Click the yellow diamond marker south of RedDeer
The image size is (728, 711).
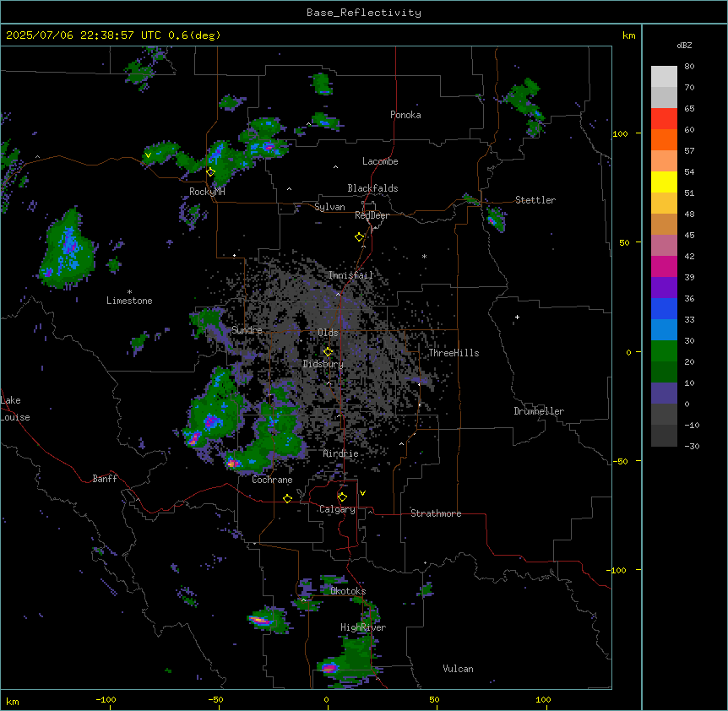[359, 237]
